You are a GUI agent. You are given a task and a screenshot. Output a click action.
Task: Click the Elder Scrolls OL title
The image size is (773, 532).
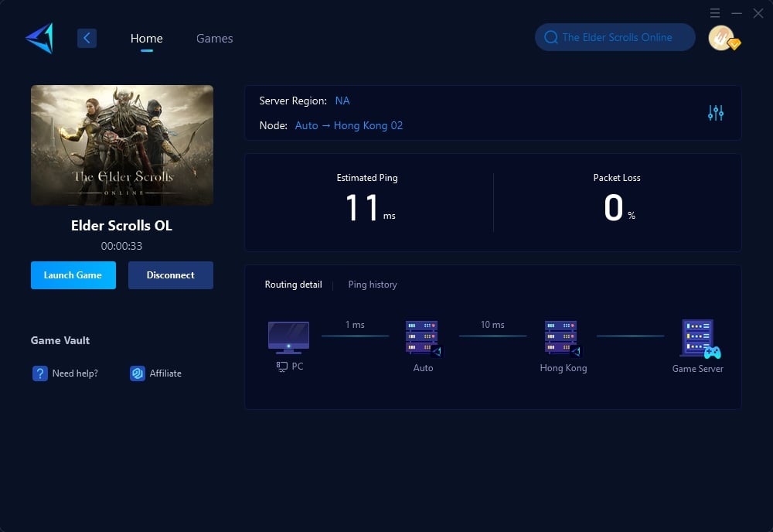[x=121, y=225]
